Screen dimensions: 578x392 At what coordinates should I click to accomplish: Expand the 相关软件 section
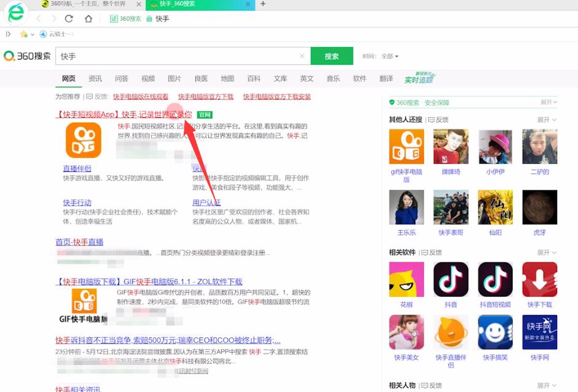coord(547,253)
